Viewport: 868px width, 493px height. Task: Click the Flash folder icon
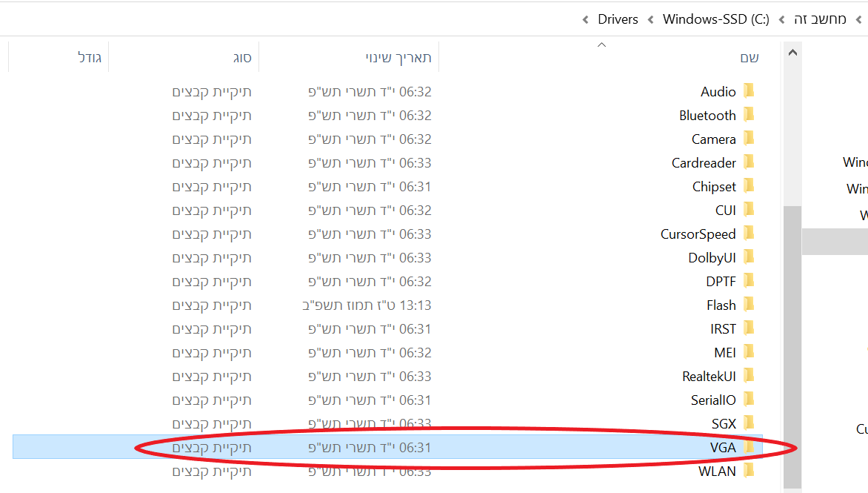coord(749,305)
